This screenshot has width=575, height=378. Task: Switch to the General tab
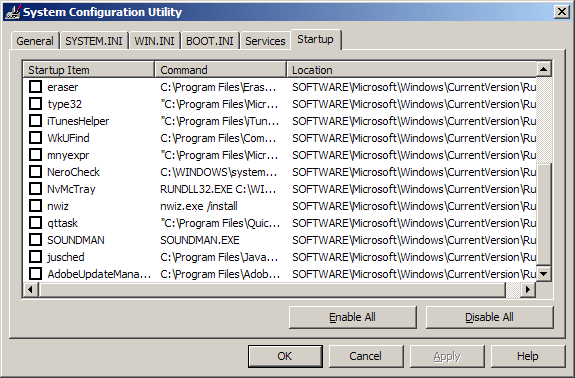tap(35, 41)
